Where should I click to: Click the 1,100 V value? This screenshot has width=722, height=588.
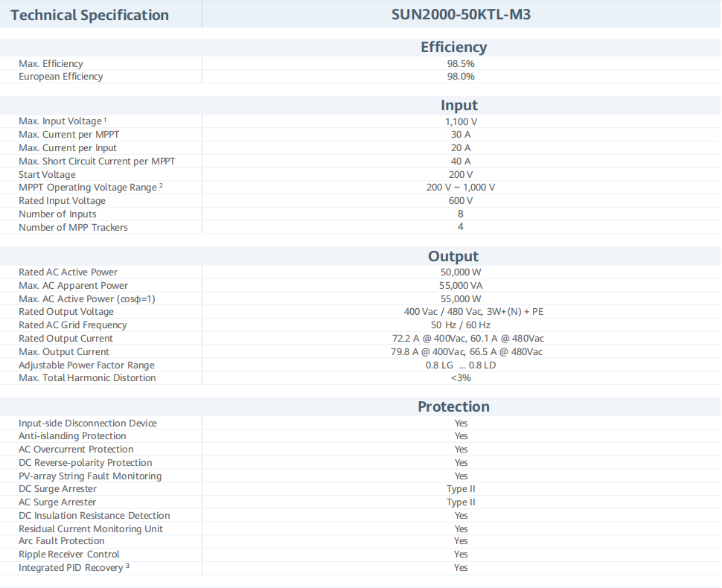point(461,121)
